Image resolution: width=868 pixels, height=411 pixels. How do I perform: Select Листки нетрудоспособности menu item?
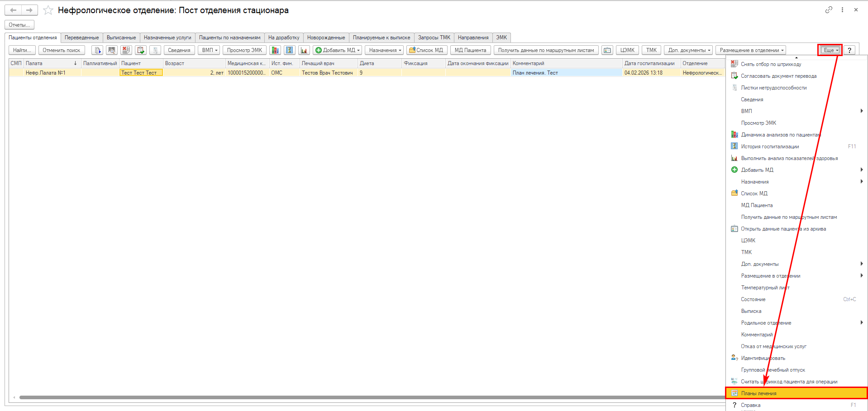tap(796, 87)
